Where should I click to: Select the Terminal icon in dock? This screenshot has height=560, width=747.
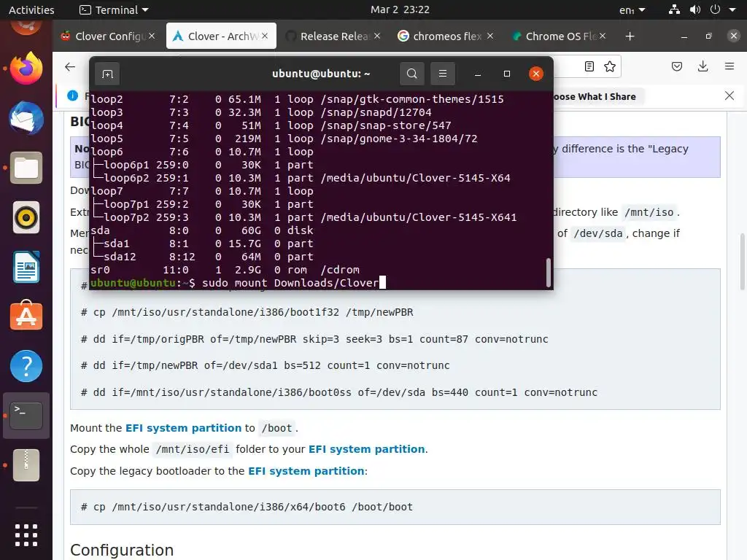point(26,415)
